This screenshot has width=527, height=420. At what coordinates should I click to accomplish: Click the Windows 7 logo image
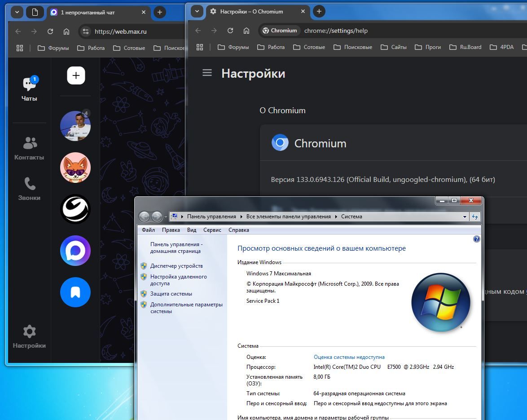click(441, 302)
